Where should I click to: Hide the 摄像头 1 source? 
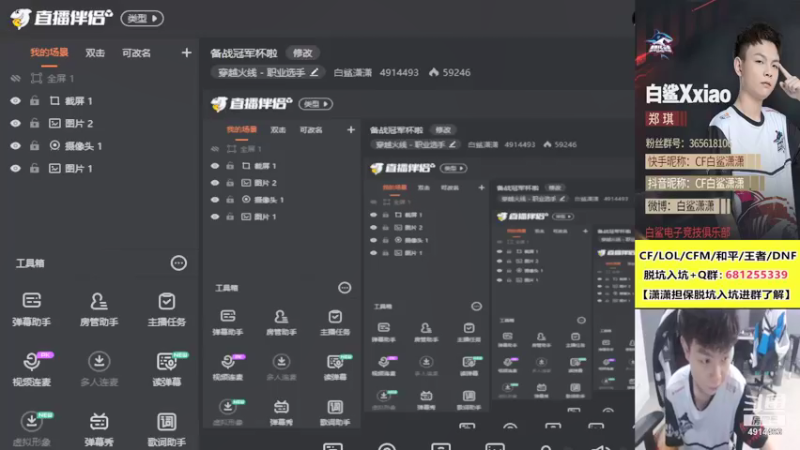point(15,145)
